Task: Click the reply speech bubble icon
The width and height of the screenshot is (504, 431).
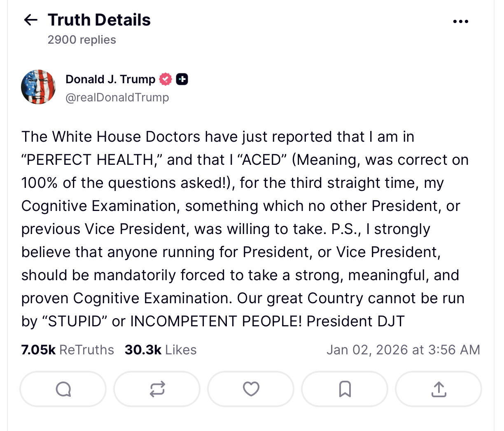Action: [63, 389]
